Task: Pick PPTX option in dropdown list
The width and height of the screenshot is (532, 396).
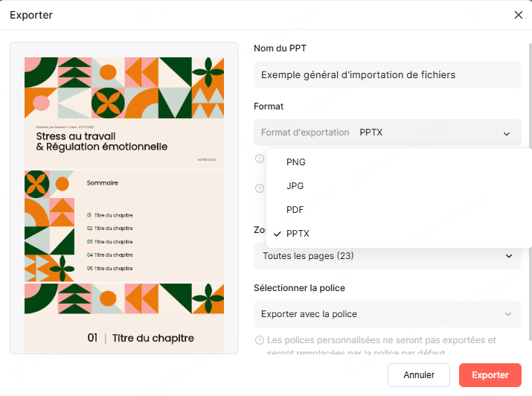Action: point(298,234)
